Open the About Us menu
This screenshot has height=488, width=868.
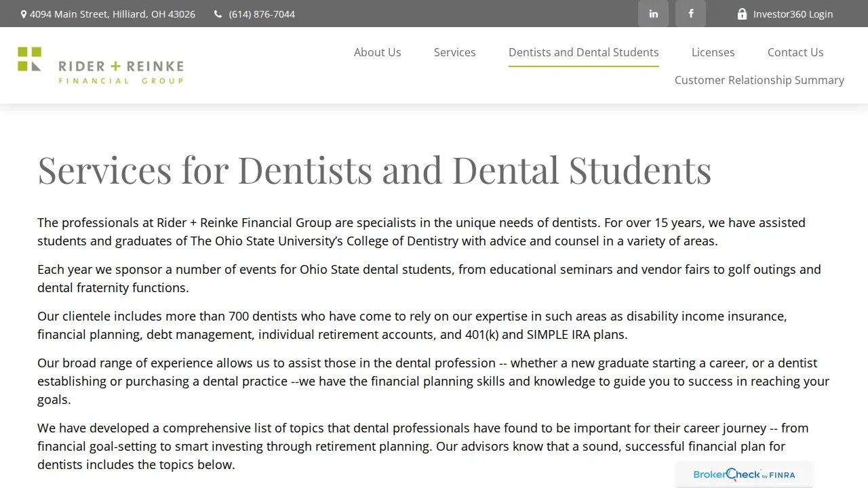click(x=377, y=52)
